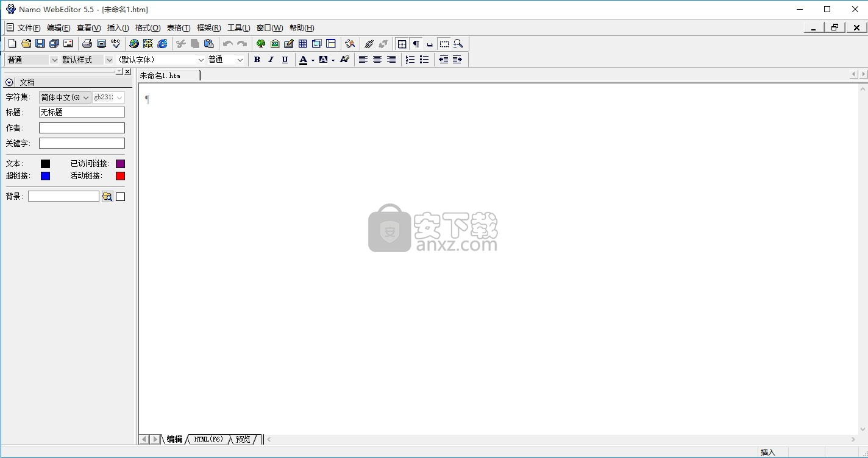This screenshot has height=458, width=868.
Task: Apply numbered list
Action: [410, 59]
